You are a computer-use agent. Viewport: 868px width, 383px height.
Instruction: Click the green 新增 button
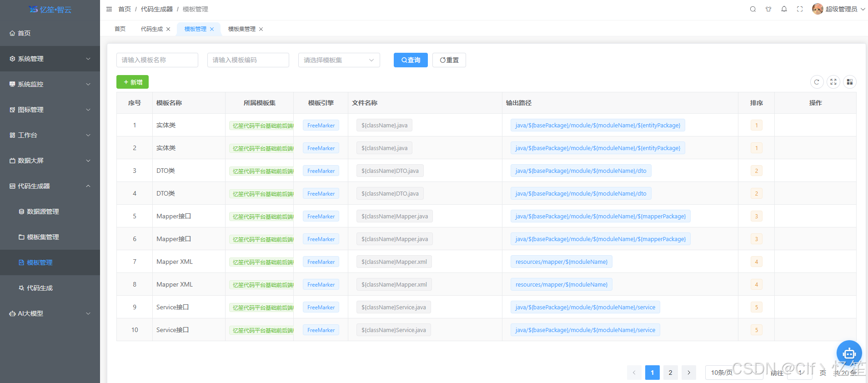pos(132,82)
